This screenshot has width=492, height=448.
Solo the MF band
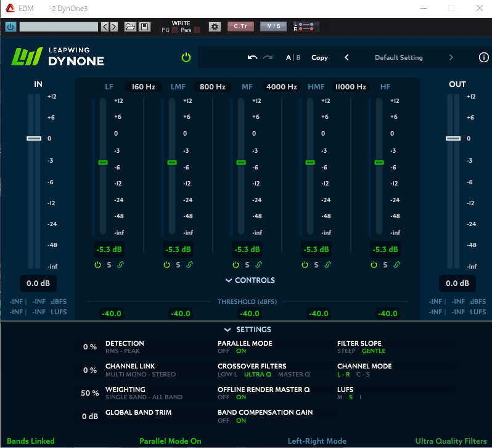247,265
